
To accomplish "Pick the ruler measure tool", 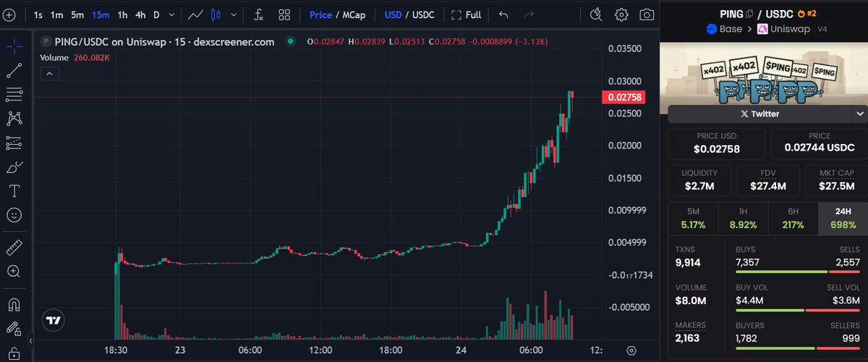I will [14, 248].
